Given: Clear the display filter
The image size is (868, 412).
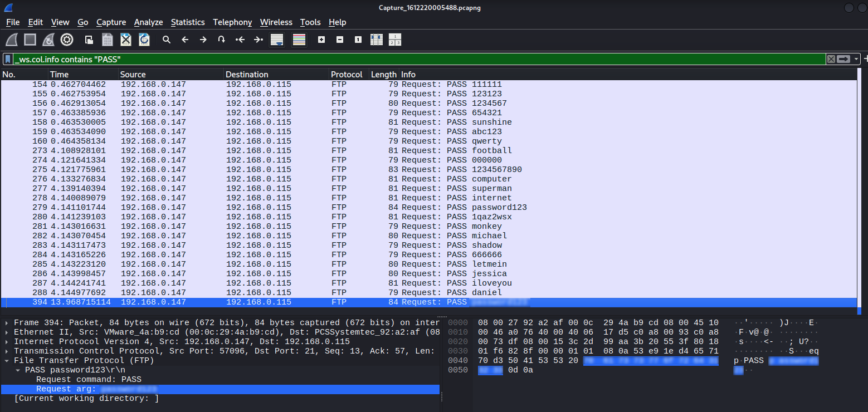Looking at the screenshot, I should [831, 59].
